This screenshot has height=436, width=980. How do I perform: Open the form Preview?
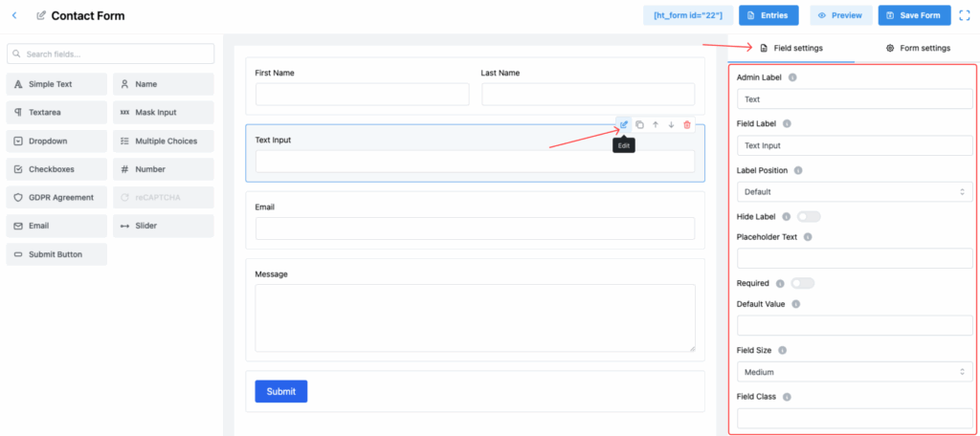pyautogui.click(x=841, y=15)
